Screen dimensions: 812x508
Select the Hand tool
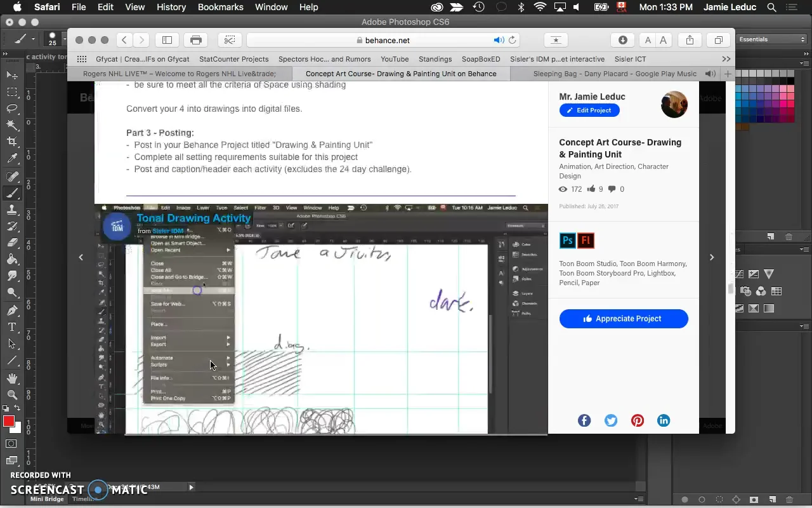click(x=12, y=378)
